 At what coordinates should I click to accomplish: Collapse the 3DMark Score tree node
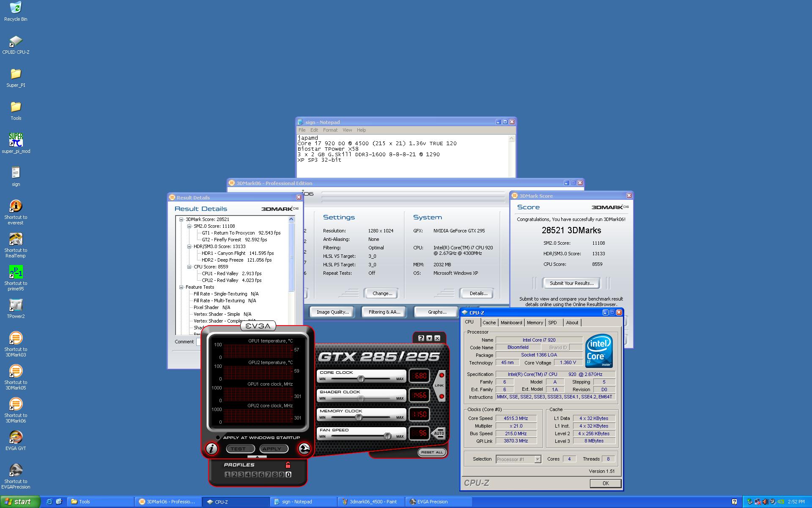[x=181, y=219]
